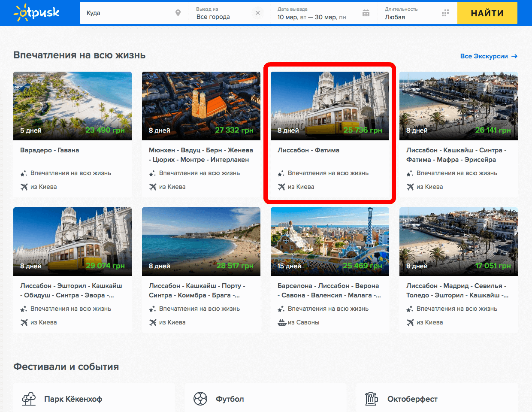Image resolution: width=532 pixels, height=412 pixels.
Task: Click the stars icon on Обидуш - Синтра card
Action: coord(24,309)
